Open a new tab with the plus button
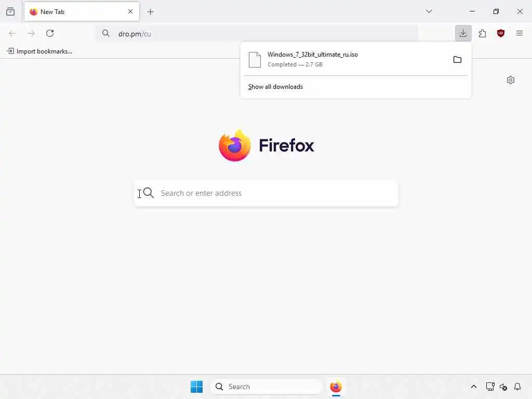The height and width of the screenshot is (399, 532). pos(150,12)
